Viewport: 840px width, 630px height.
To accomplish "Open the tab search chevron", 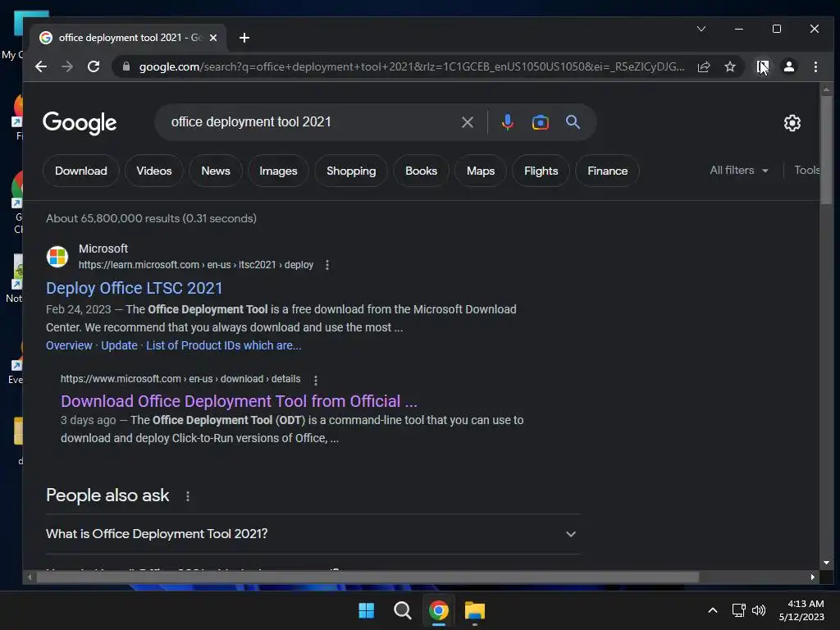I will coord(701,29).
